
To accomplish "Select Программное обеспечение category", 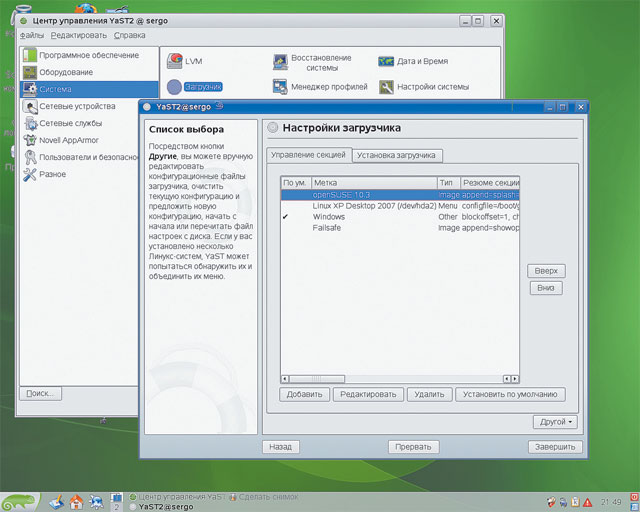I will (89, 55).
